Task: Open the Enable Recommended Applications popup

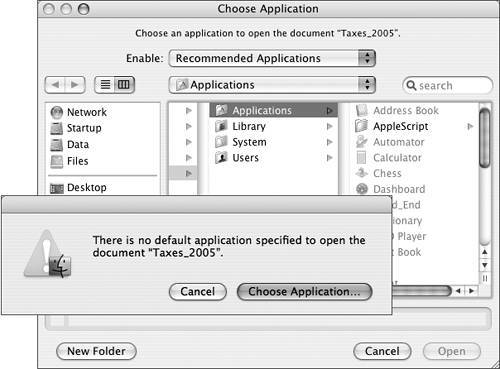Action: (x=272, y=58)
